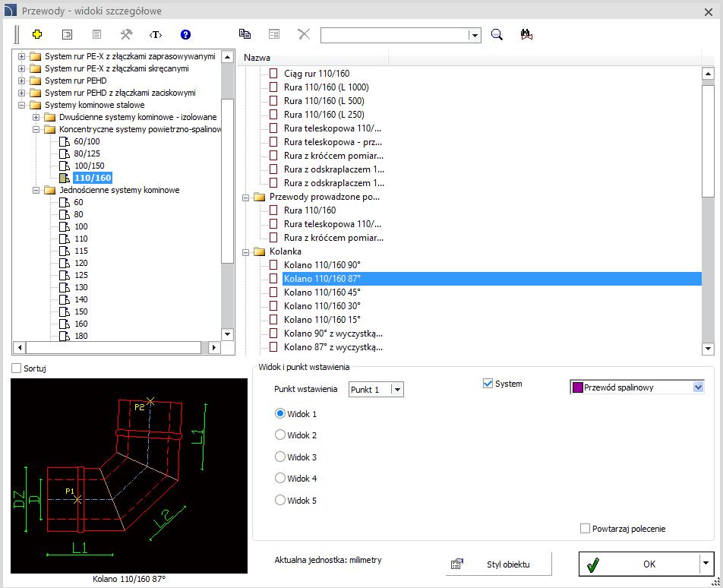Collapse Systemy kominowe stalowe node

(21, 105)
